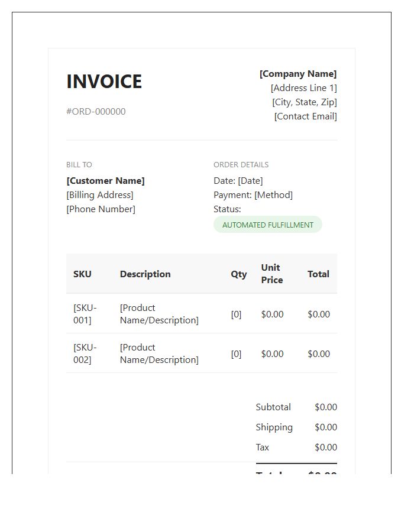Click the Status: label
Viewport: 414px width, 532px height.
pyautogui.click(x=227, y=209)
